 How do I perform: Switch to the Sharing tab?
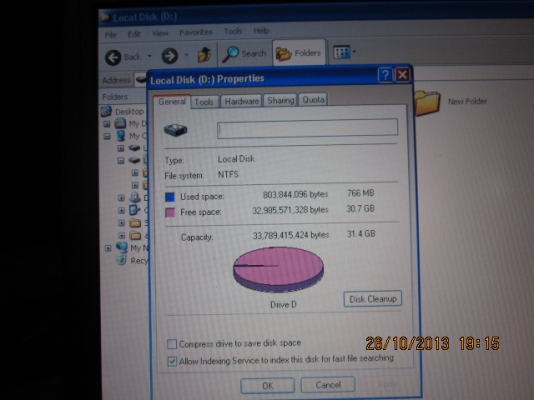click(280, 100)
